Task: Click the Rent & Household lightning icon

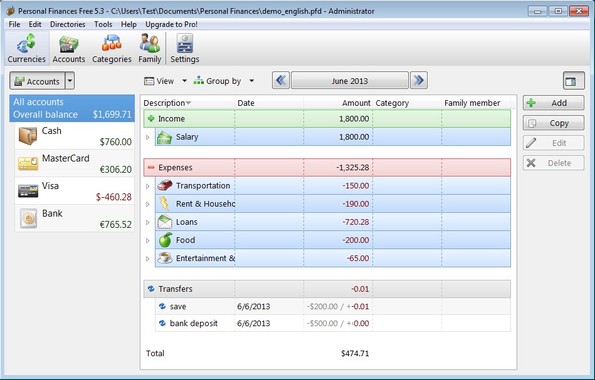Action: 164,204
